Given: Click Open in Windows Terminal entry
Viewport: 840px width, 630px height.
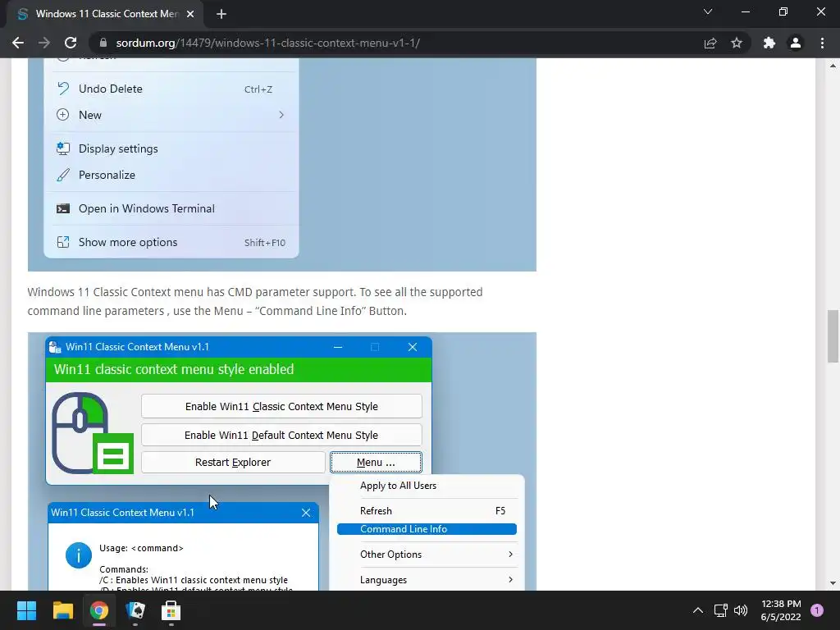Looking at the screenshot, I should (x=171, y=209).
